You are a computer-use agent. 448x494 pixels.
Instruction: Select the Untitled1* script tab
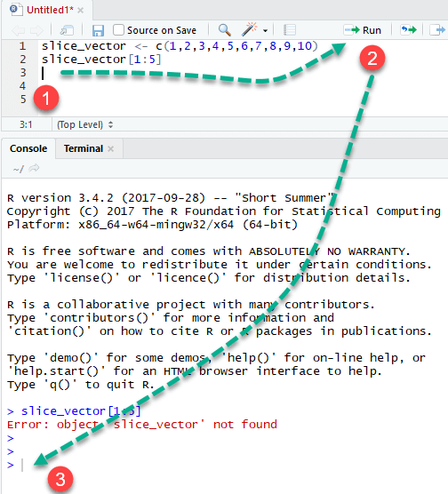[x=50, y=10]
